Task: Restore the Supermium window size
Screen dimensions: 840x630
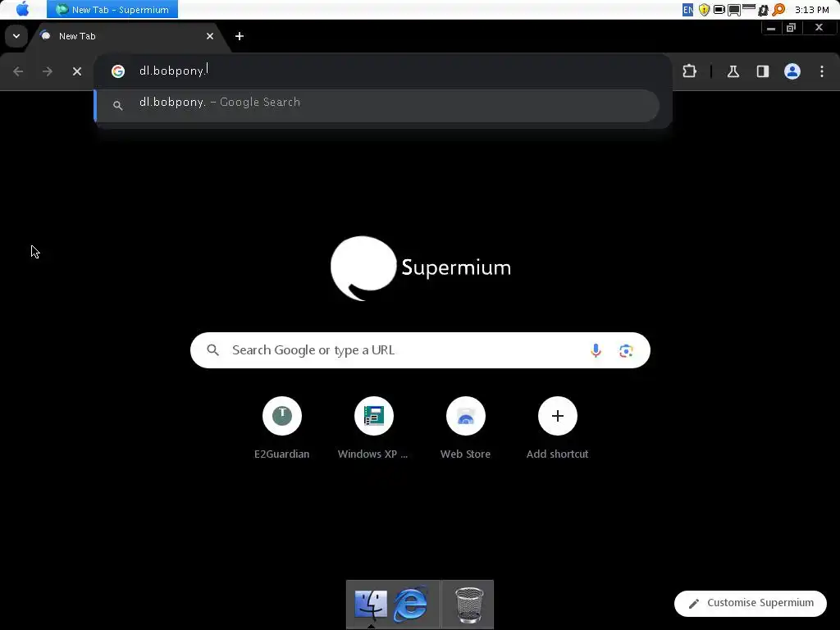Action: point(792,28)
